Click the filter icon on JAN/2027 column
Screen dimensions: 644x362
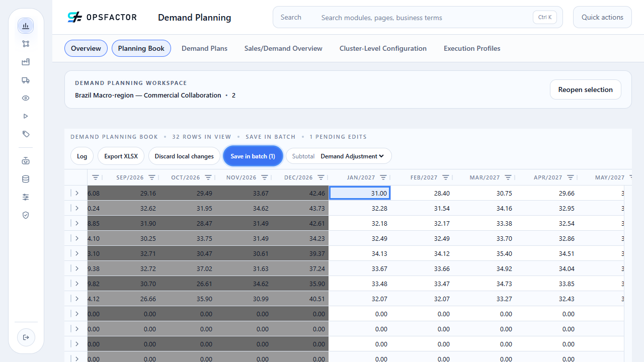click(x=383, y=177)
